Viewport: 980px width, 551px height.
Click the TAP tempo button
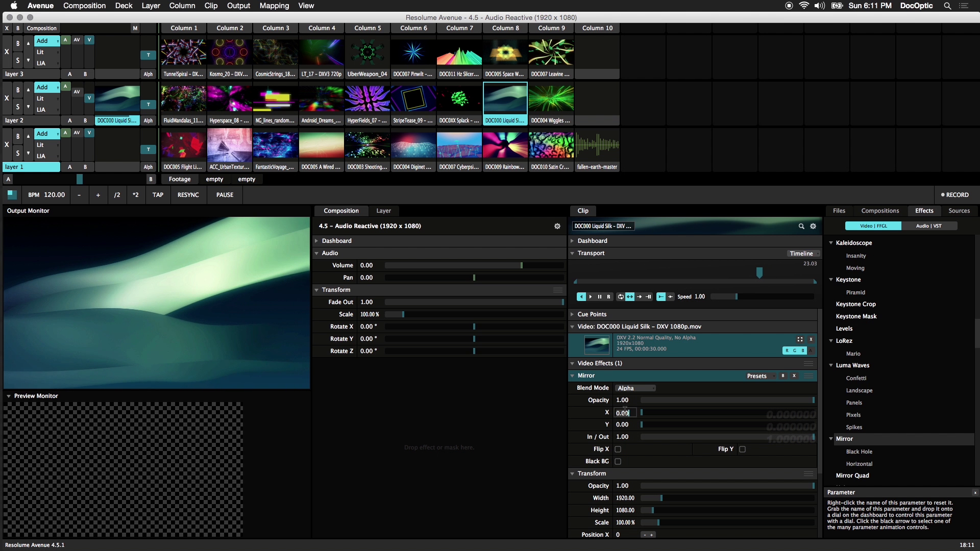(x=158, y=195)
